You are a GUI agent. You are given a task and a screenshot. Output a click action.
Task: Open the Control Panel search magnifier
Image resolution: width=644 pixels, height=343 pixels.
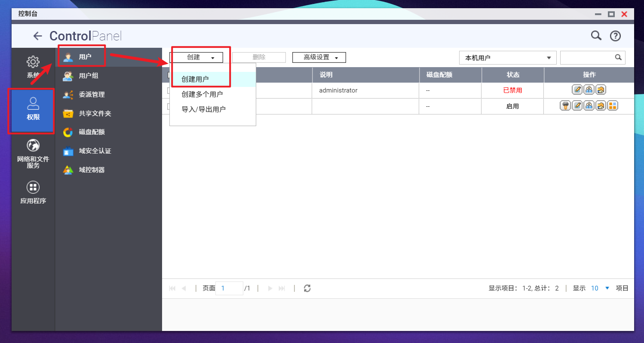596,36
